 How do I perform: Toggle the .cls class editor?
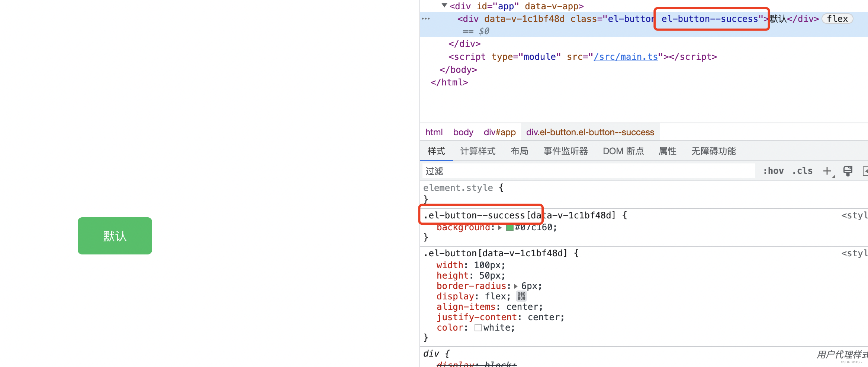point(802,170)
